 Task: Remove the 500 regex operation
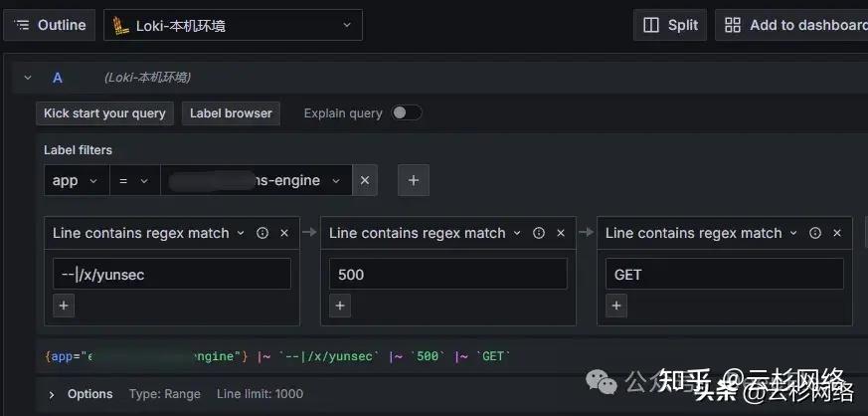(561, 233)
